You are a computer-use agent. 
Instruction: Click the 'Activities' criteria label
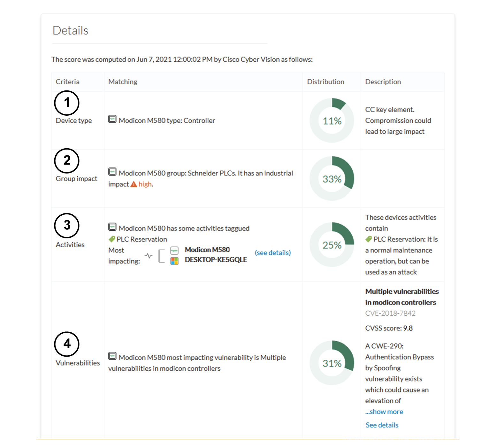pyautogui.click(x=70, y=245)
